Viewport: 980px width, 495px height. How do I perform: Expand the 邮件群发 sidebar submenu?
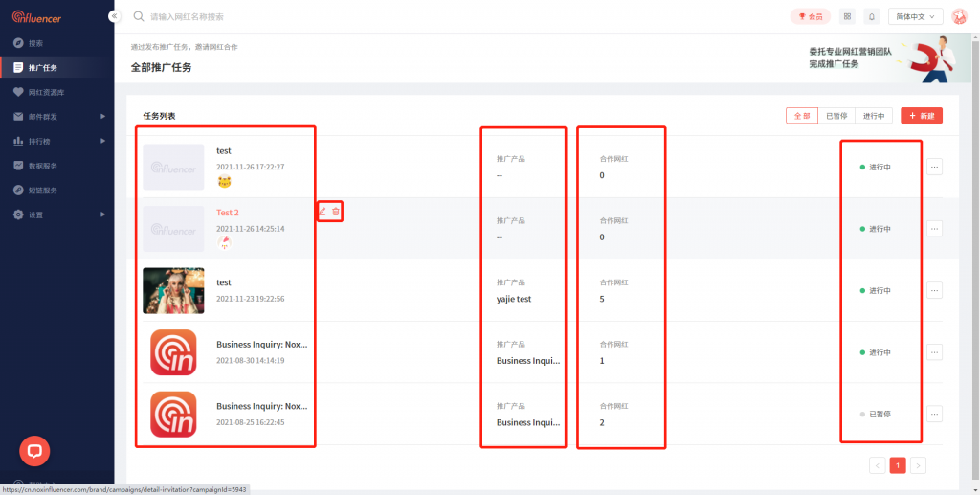[57, 117]
